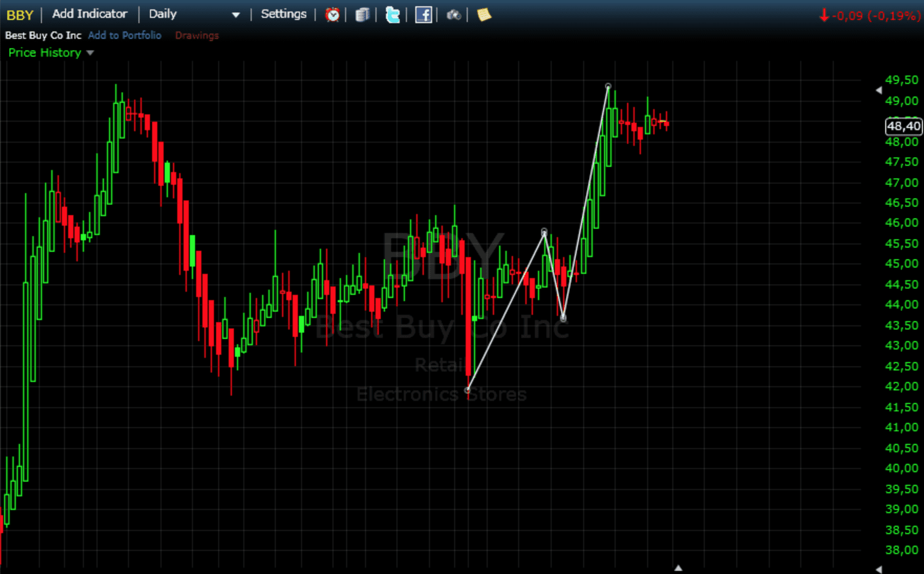Expand the Price History dropdown arrow

coord(90,53)
